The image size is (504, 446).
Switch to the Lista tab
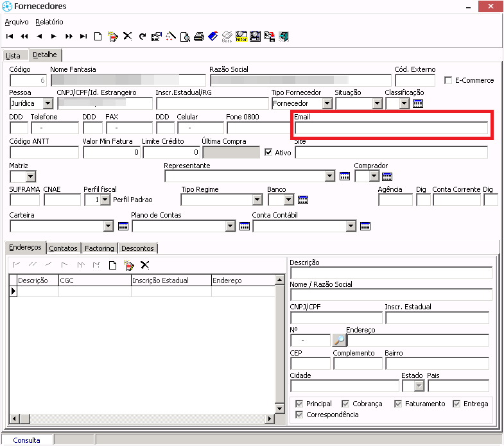pyautogui.click(x=13, y=56)
